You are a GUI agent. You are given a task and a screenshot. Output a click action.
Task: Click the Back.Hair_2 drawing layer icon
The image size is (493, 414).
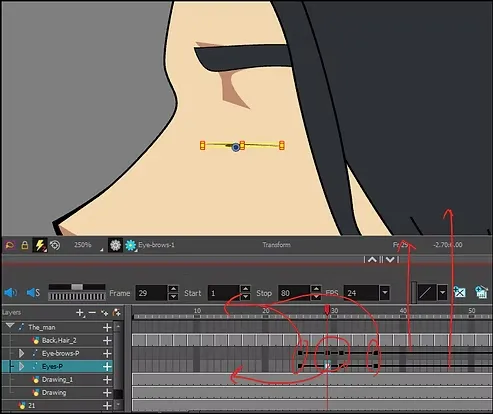tap(36, 340)
